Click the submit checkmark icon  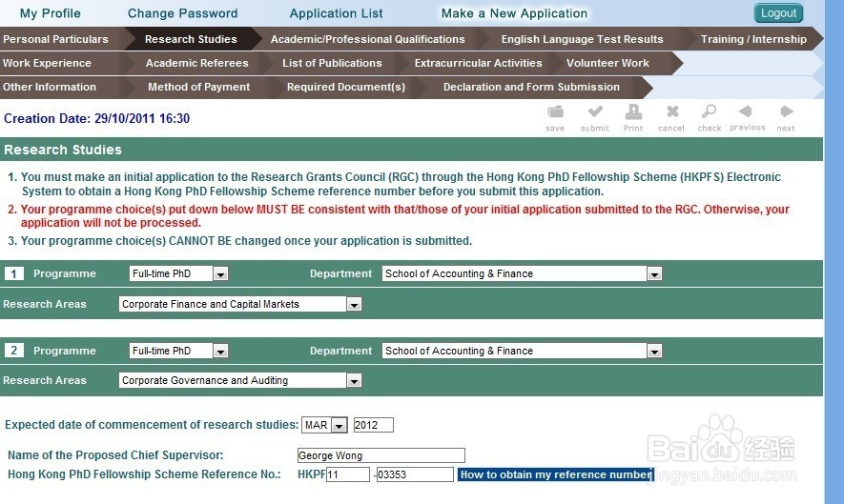pyautogui.click(x=595, y=111)
